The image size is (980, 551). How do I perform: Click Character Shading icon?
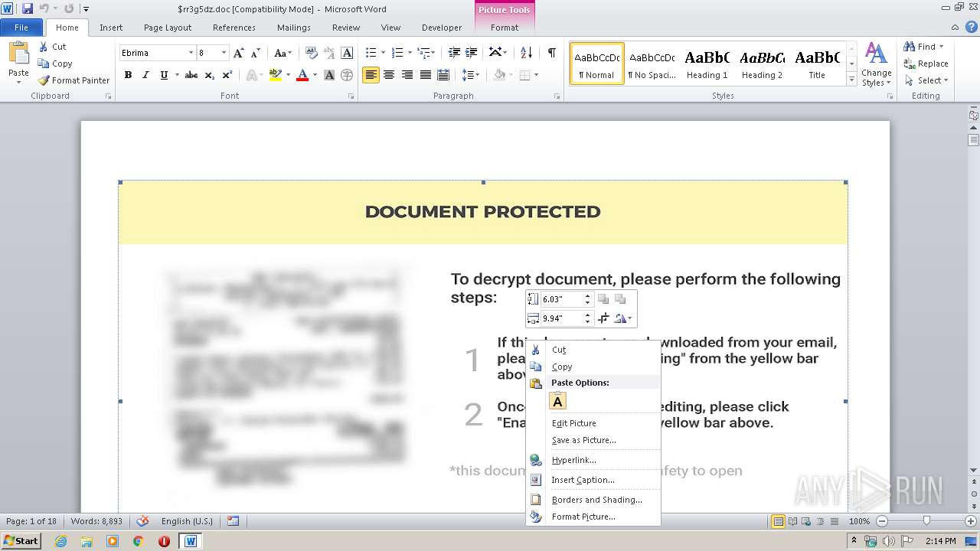(329, 75)
